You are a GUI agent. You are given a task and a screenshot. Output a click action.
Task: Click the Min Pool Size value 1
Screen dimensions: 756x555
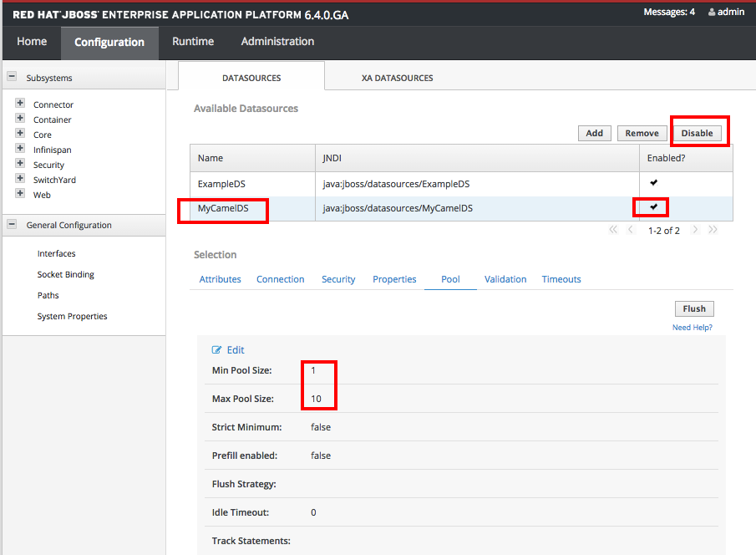pos(313,370)
